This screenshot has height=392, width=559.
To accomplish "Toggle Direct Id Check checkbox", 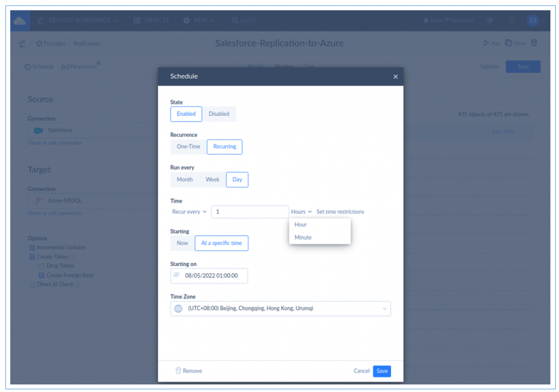I will [x=32, y=284].
